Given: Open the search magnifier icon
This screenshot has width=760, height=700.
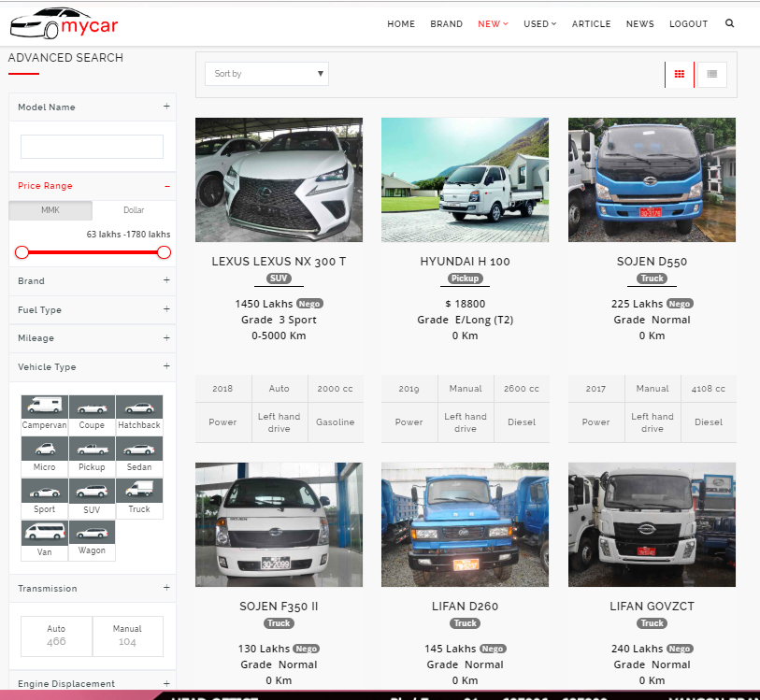Looking at the screenshot, I should click(729, 23).
